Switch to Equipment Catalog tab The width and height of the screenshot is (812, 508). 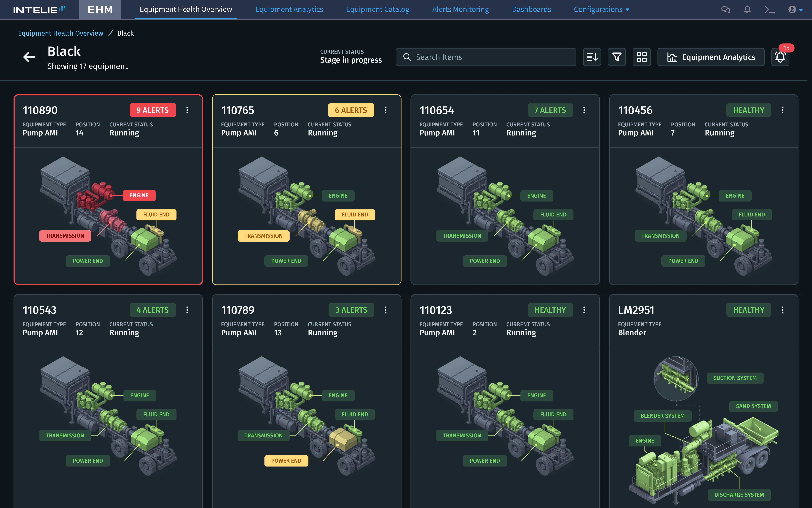(x=378, y=9)
